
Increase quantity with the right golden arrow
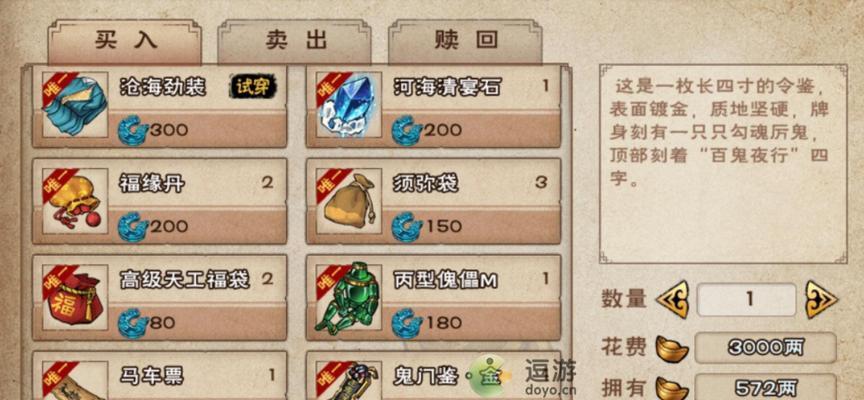[x=821, y=299]
